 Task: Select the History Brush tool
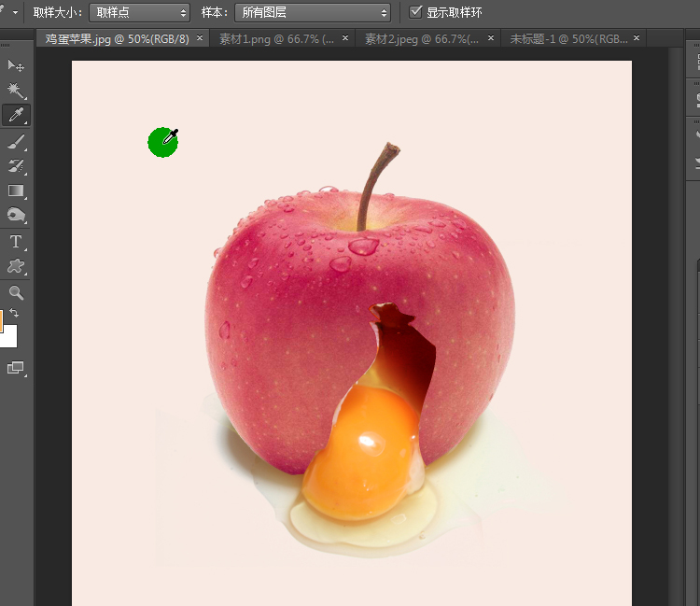coord(16,166)
